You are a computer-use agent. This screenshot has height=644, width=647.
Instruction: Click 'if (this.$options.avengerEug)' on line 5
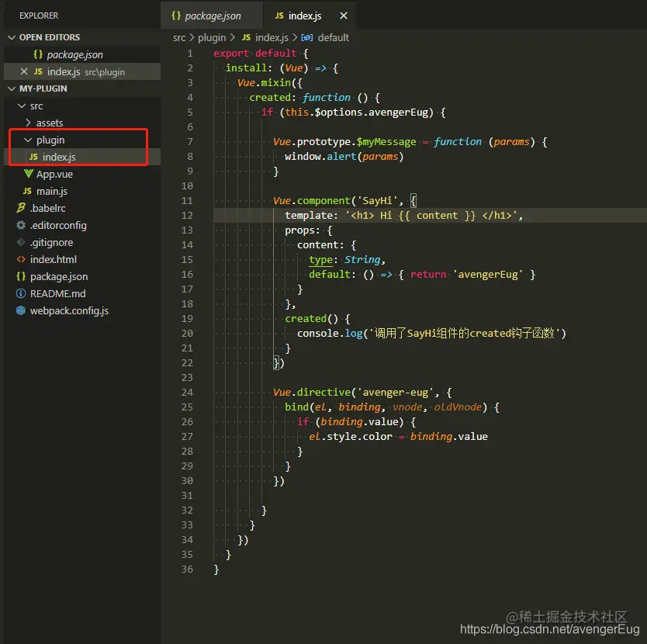click(x=348, y=113)
